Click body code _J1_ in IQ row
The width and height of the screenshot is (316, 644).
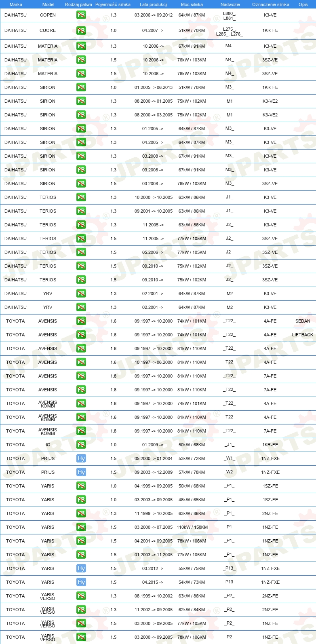pyautogui.click(x=230, y=445)
